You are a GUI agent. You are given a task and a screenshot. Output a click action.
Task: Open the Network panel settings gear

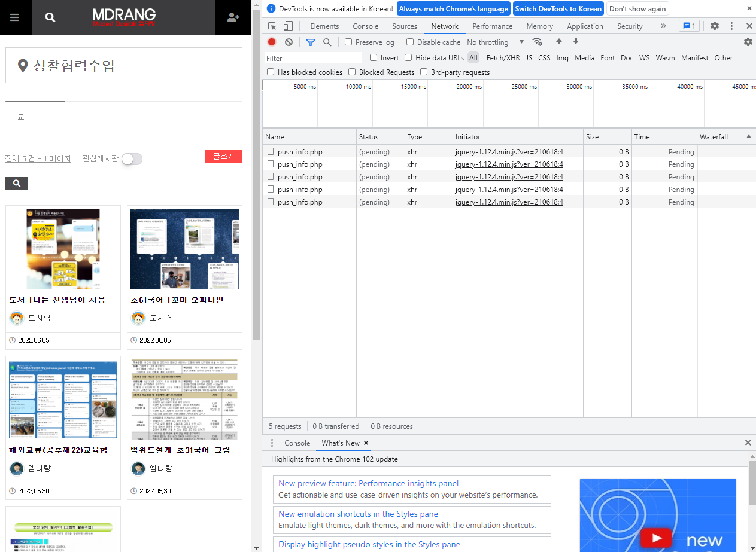pyautogui.click(x=748, y=42)
